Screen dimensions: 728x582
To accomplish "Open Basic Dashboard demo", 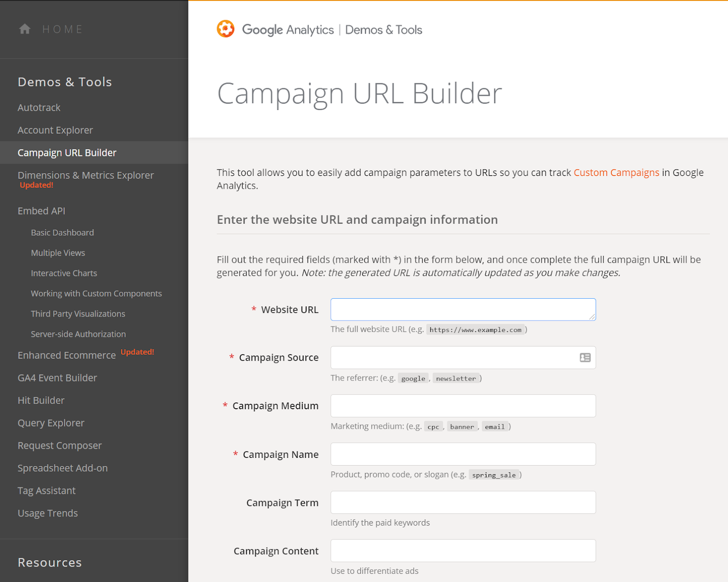I will pos(62,233).
